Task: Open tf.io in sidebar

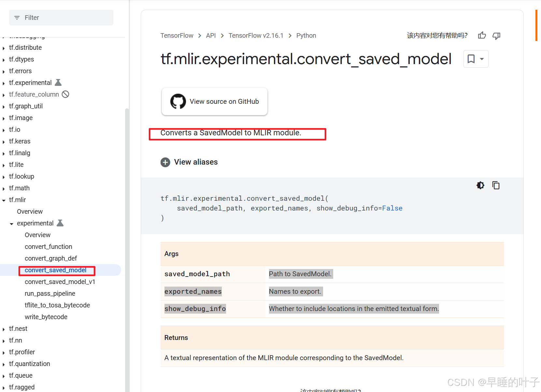Action: tap(15, 129)
